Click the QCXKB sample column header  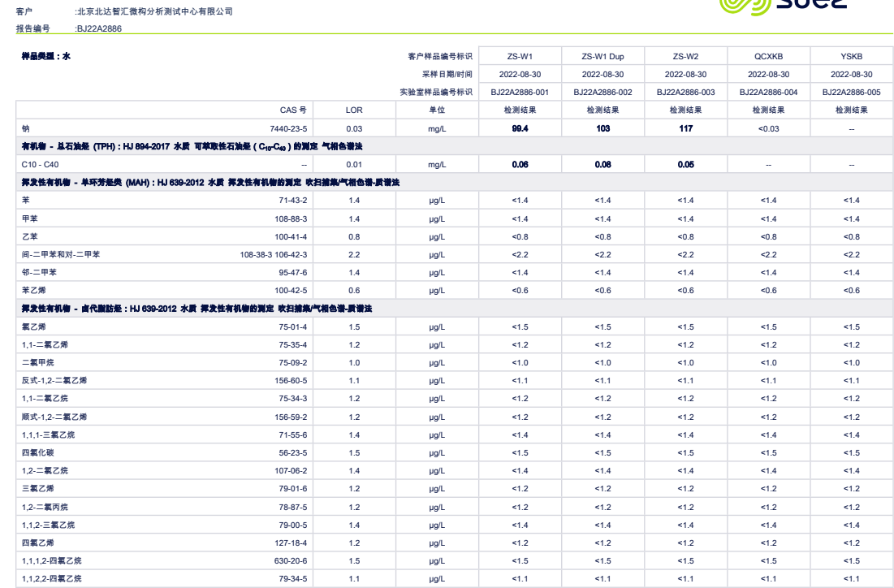coord(768,56)
